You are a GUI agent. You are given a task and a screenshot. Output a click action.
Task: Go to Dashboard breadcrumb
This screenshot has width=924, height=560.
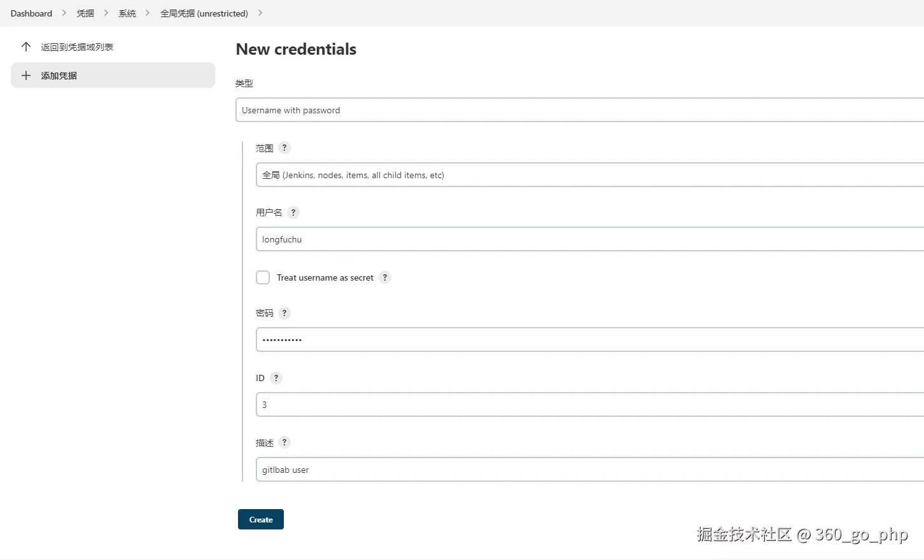[31, 13]
